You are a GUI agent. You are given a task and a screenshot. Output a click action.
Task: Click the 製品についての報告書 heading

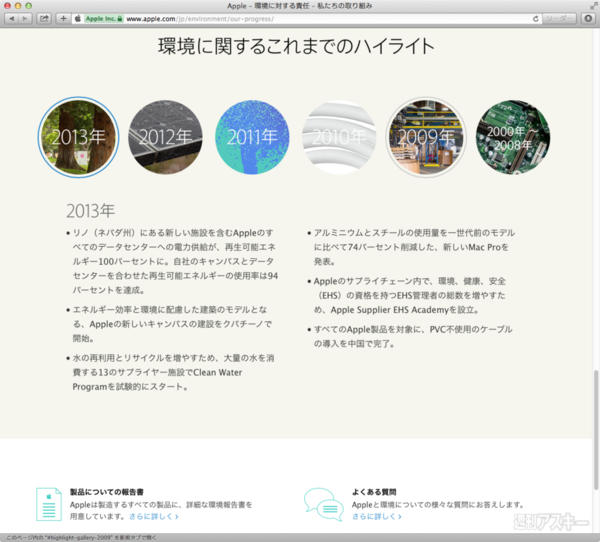pyautogui.click(x=107, y=492)
